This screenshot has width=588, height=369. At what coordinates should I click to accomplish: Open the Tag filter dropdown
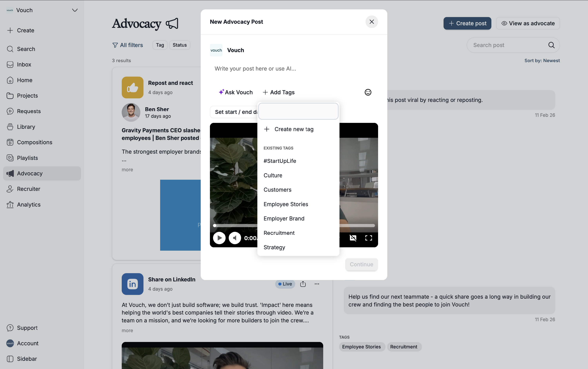point(160,45)
